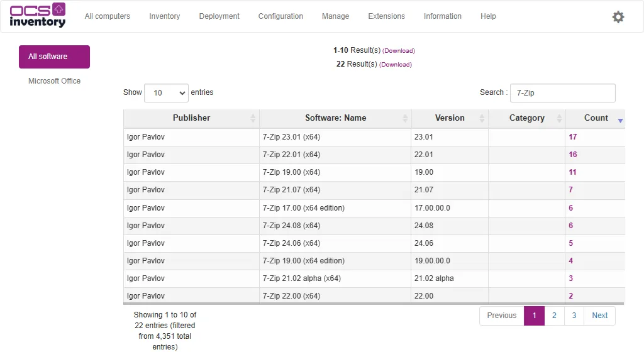Open the Configuration menu
The height and width of the screenshot is (352, 644).
280,16
